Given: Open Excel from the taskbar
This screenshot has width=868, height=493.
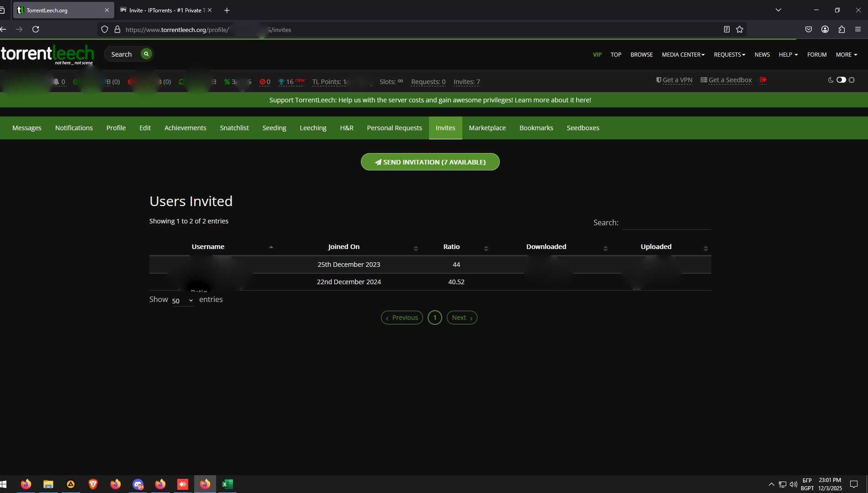Looking at the screenshot, I should [x=228, y=484].
